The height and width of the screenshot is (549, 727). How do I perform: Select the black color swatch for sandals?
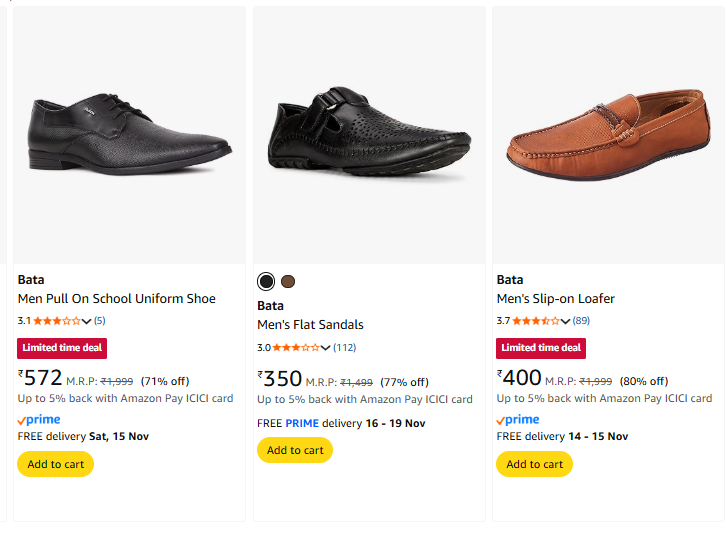(266, 281)
